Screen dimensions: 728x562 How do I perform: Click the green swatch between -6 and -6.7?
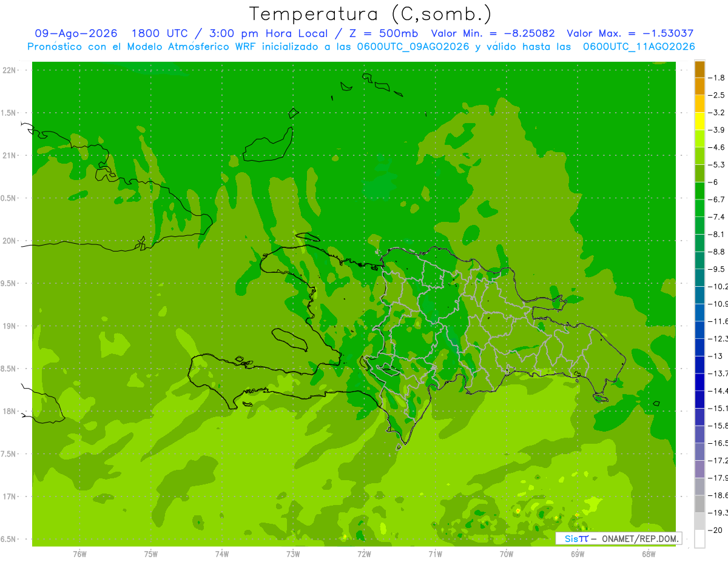699,191
